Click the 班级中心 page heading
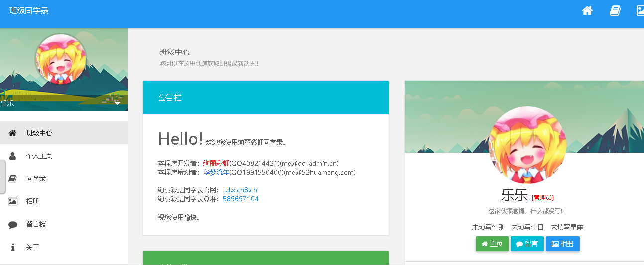 coord(174,52)
